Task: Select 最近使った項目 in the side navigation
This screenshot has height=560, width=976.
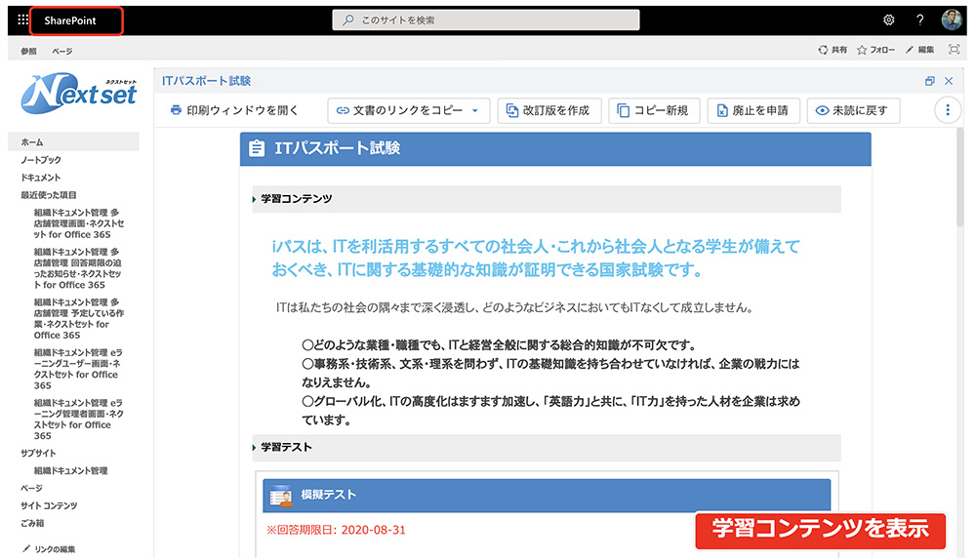Action: click(49, 195)
